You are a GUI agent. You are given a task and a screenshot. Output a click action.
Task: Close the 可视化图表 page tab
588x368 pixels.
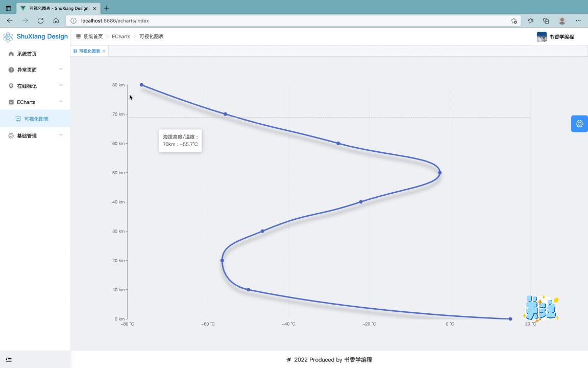click(104, 51)
